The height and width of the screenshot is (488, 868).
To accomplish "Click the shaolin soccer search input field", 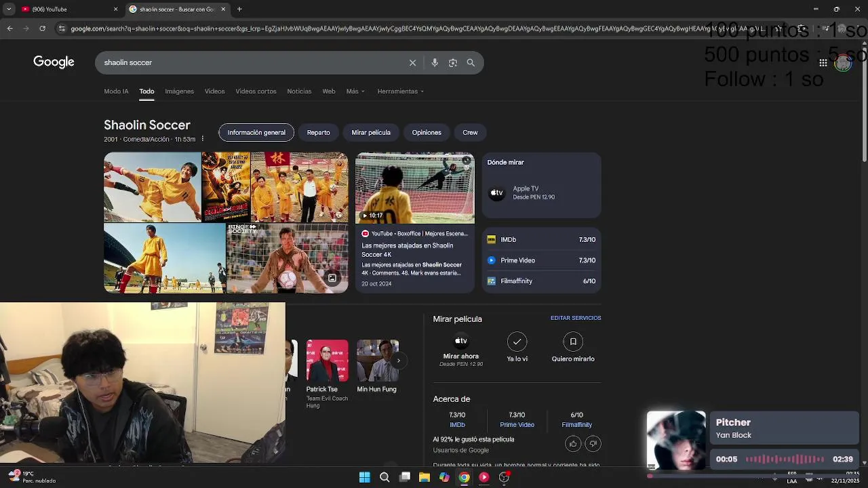I will coord(251,62).
